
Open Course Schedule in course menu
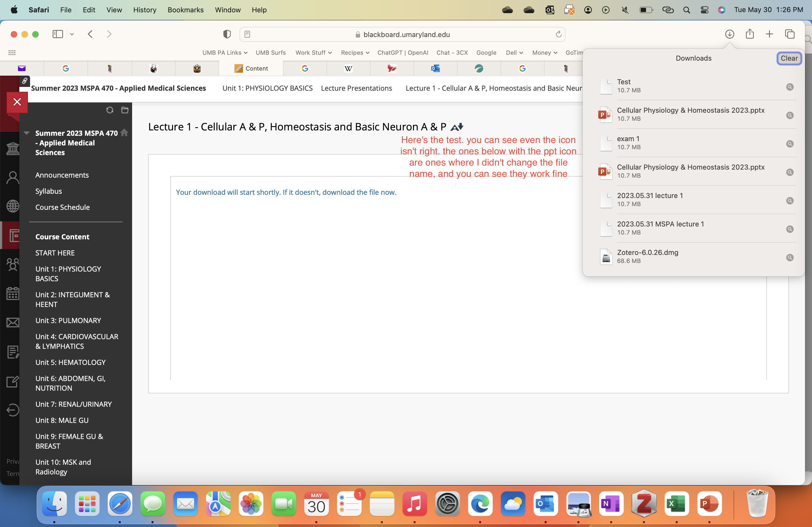tap(63, 207)
